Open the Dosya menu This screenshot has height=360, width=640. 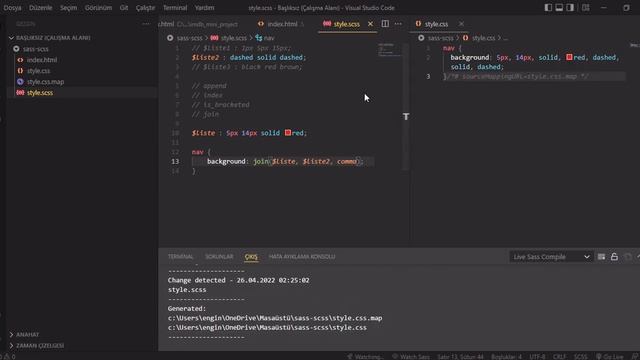(x=12, y=8)
